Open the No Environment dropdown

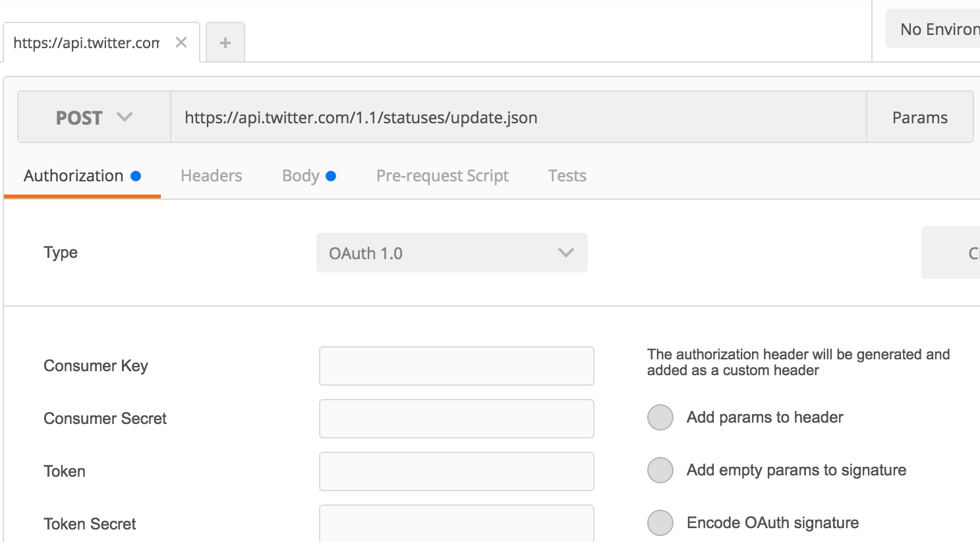[933, 29]
